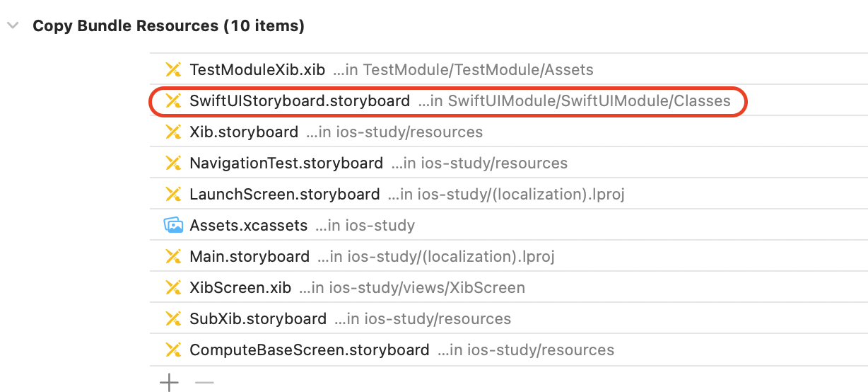Select the Assets.xcassets entry

508,225
